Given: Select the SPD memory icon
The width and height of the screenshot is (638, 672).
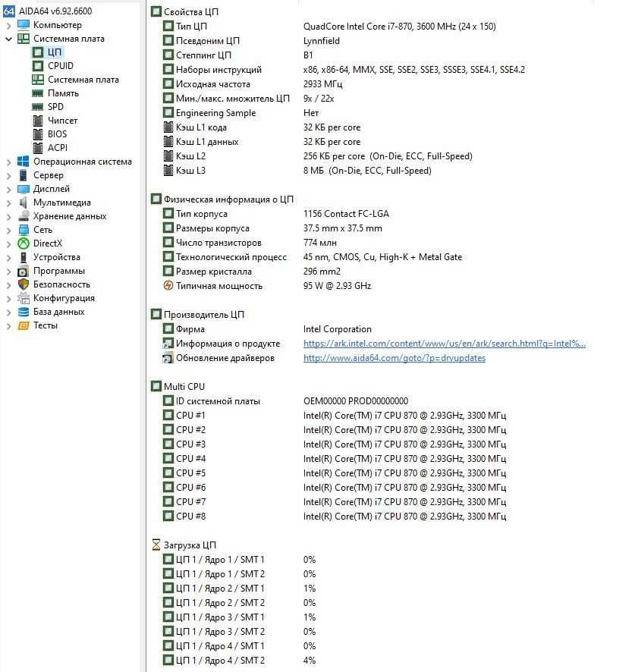Looking at the screenshot, I should click(38, 107).
